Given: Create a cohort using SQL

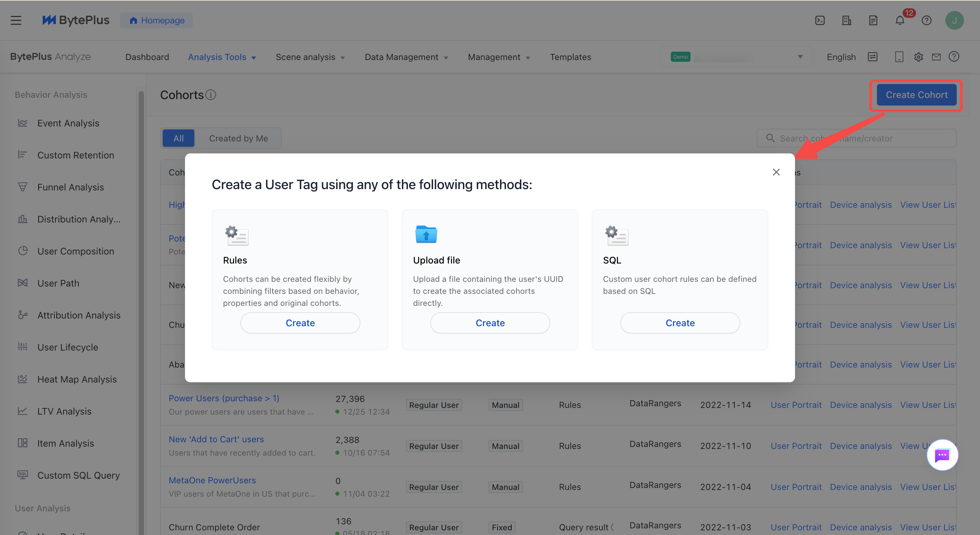Looking at the screenshot, I should click(680, 323).
